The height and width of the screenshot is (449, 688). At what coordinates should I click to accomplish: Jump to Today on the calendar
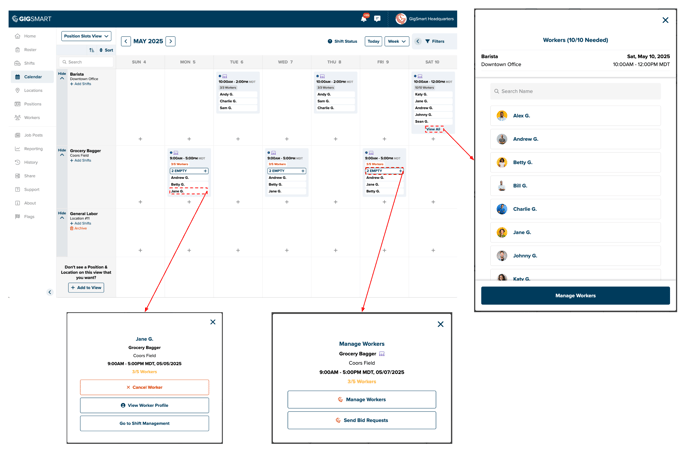[373, 41]
